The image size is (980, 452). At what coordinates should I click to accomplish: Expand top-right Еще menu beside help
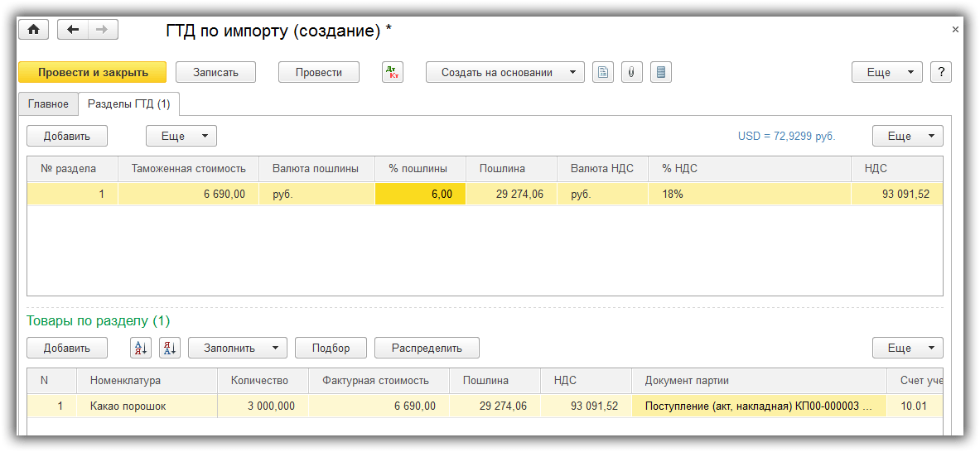(886, 73)
